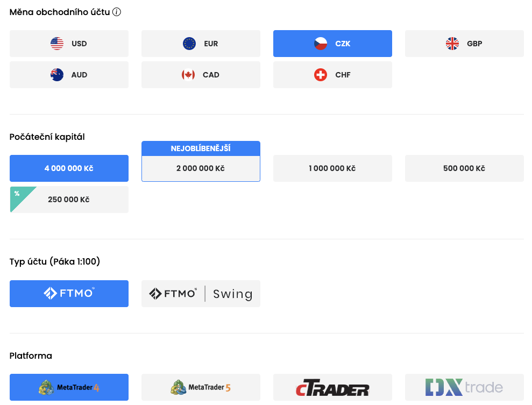Select 4 000 000 Kč starting capital
The width and height of the screenshot is (532, 405).
click(x=69, y=168)
